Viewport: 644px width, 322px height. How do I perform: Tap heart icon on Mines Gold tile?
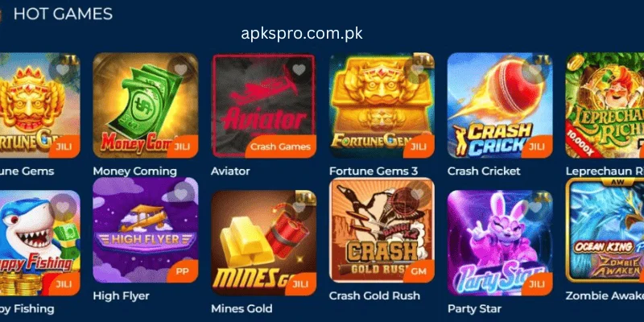coord(299,207)
